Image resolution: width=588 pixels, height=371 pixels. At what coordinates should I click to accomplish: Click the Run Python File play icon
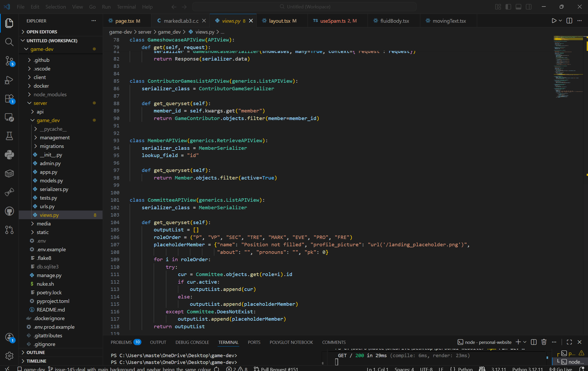click(554, 21)
